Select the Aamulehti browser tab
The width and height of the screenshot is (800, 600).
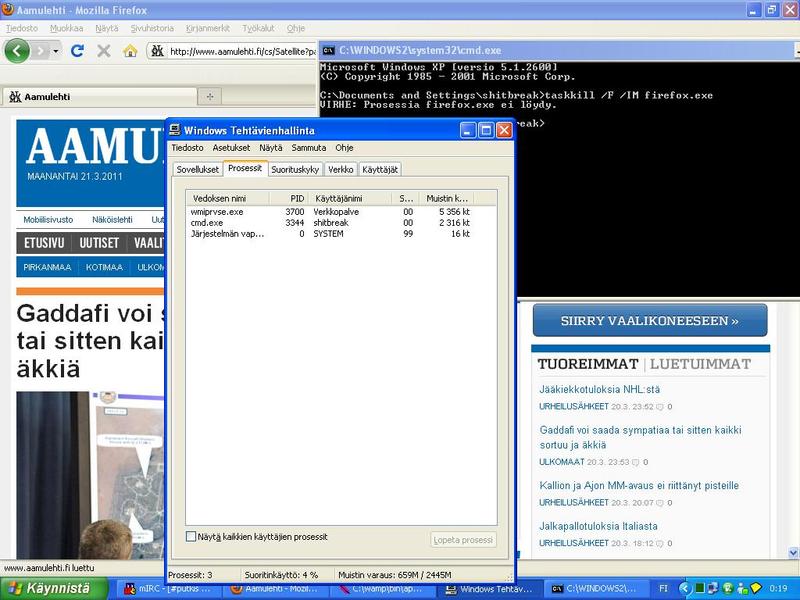coord(100,96)
